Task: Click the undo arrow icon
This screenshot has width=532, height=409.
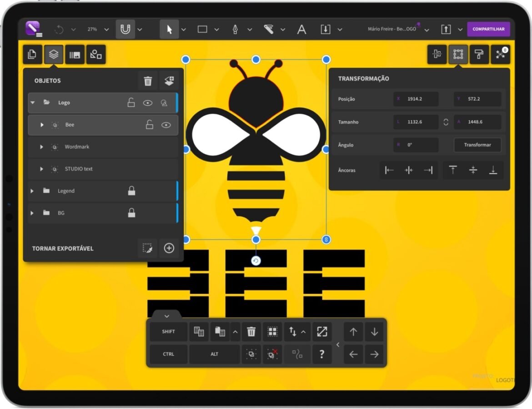Action: [x=59, y=30]
